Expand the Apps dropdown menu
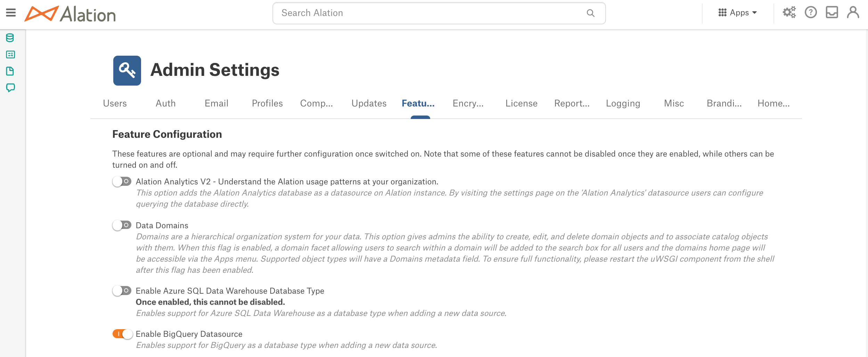The image size is (868, 357). point(738,13)
